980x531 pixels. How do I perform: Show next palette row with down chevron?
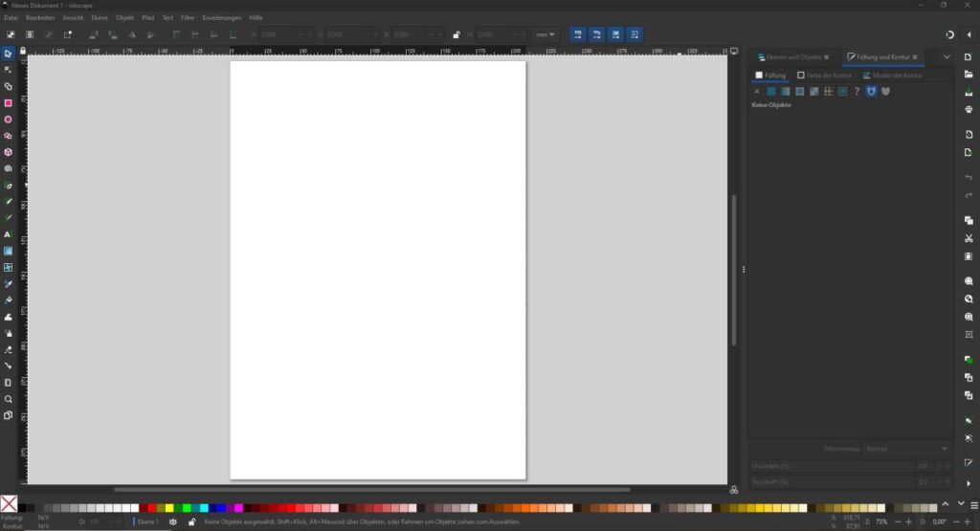coord(961,503)
